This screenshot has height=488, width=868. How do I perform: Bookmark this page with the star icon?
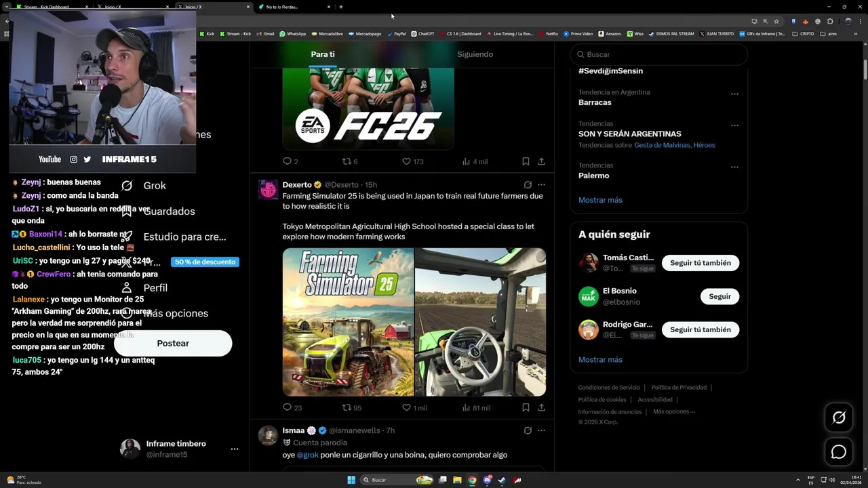point(776,21)
